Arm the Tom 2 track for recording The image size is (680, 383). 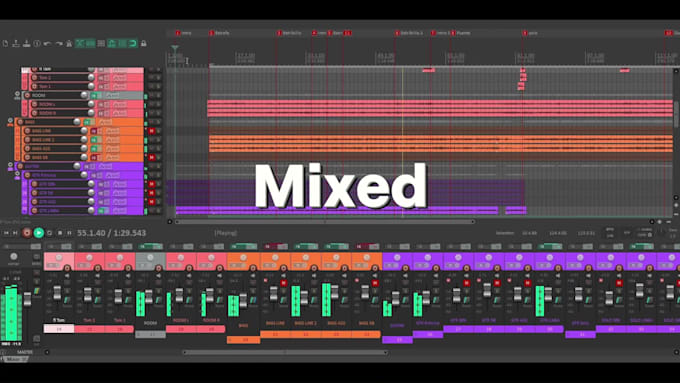[34, 78]
